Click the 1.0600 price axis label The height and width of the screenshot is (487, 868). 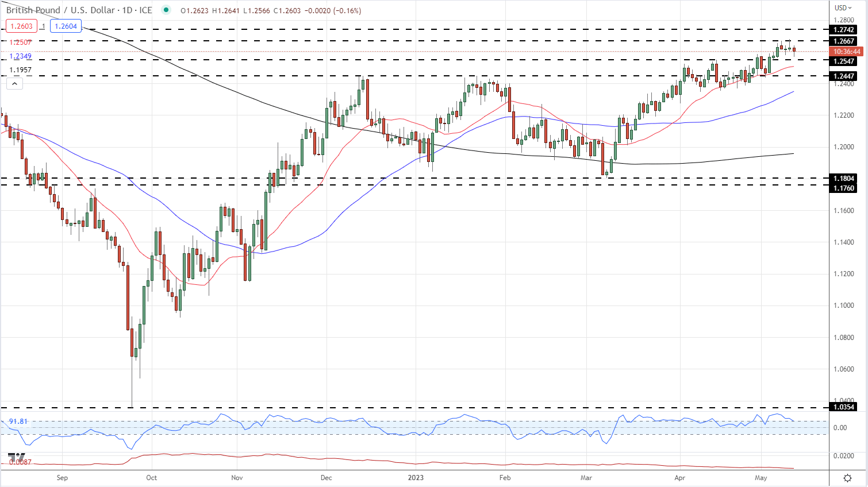click(844, 369)
